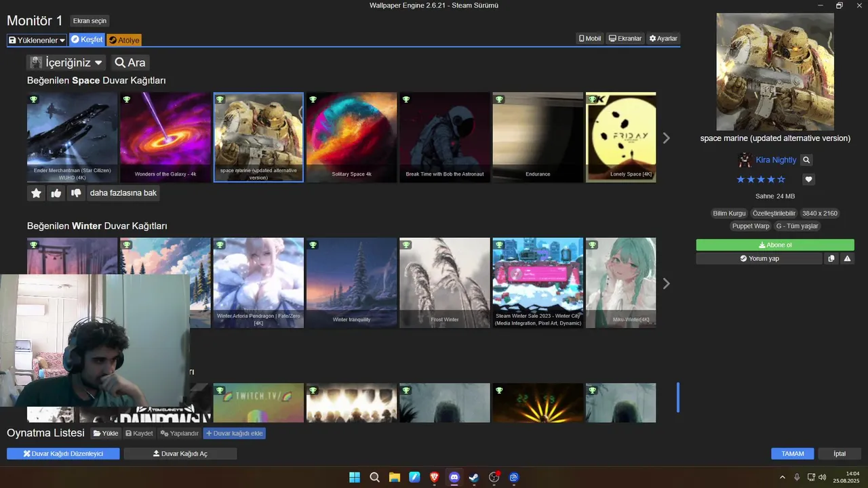Open Discord from the taskbar
The image size is (868, 488).
pyautogui.click(x=454, y=477)
